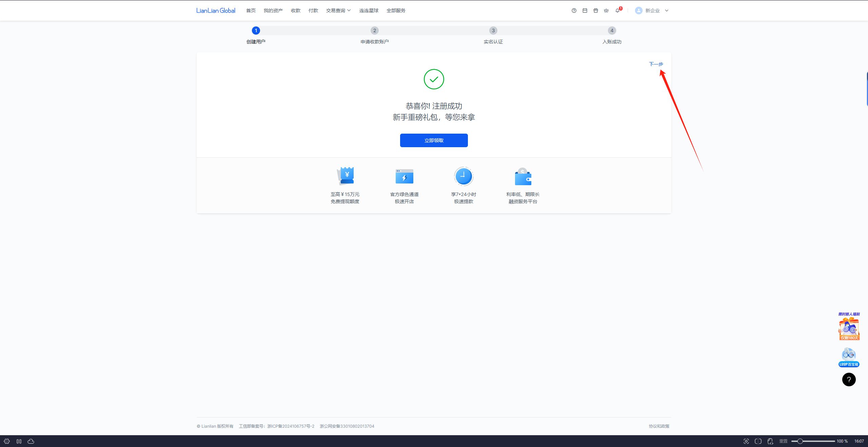868x447 pixels.
Task: Click the 立即领取 button
Action: pyautogui.click(x=434, y=140)
